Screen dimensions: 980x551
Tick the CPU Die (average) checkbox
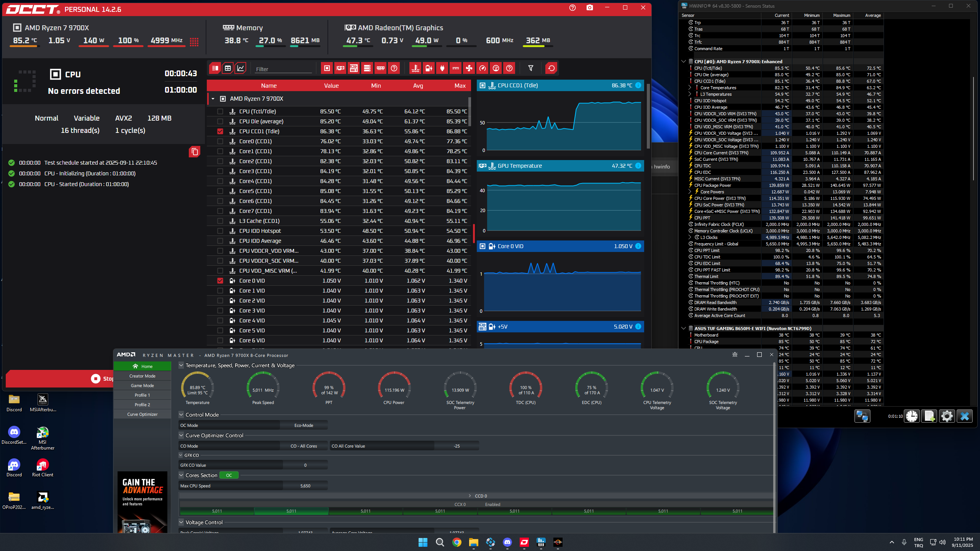(x=220, y=121)
